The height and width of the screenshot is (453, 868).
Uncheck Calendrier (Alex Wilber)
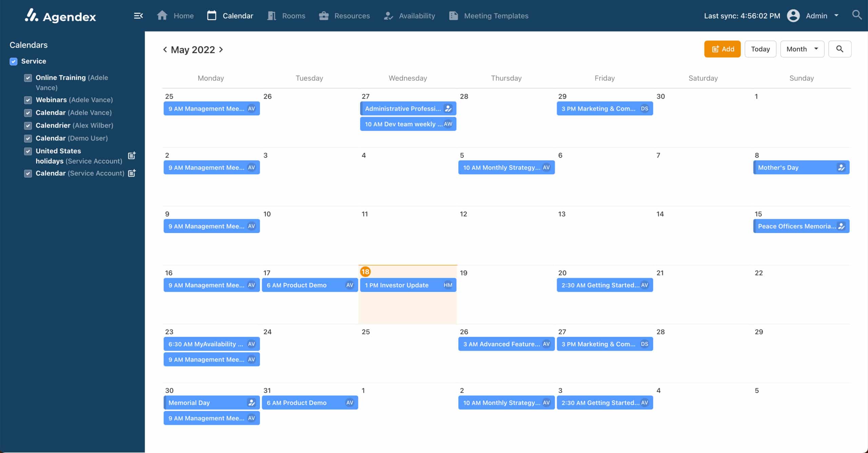click(28, 125)
